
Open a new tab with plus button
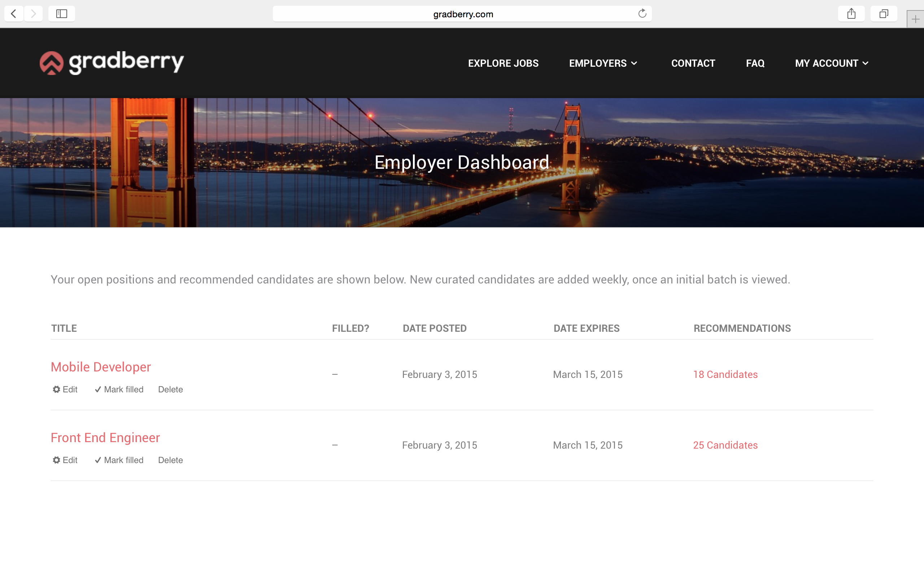coord(915,19)
